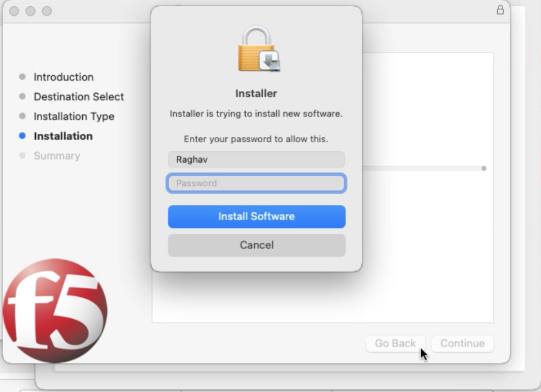The width and height of the screenshot is (541, 392).
Task: Focus the Password input field
Action: [x=256, y=183]
